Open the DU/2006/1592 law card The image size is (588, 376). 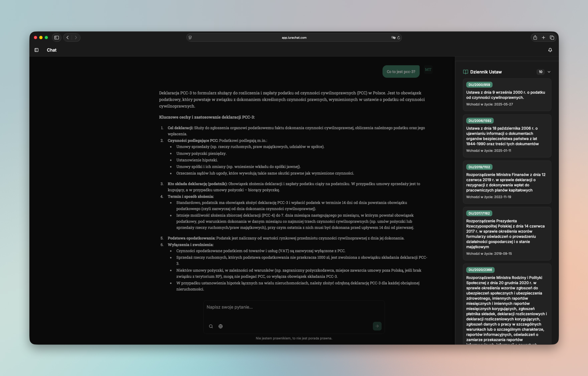(507, 136)
